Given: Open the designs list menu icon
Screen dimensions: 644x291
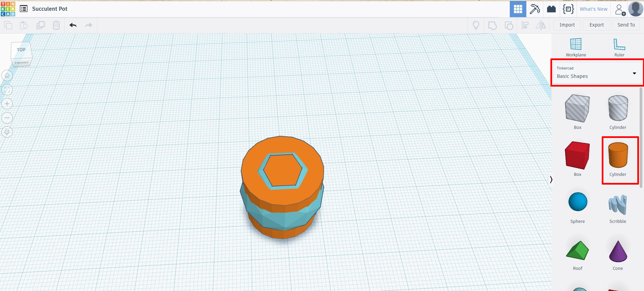Looking at the screenshot, I should pos(23,9).
